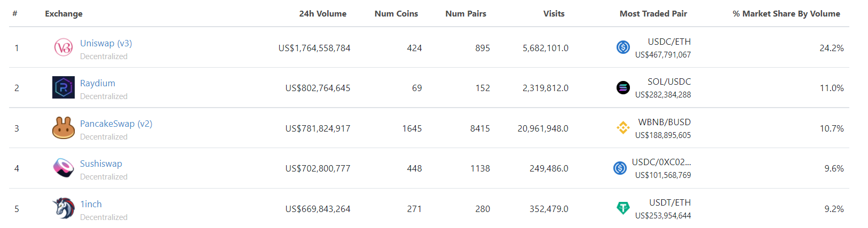Click the Sushiswap logo icon
This screenshot has height=228, width=868.
tap(64, 168)
